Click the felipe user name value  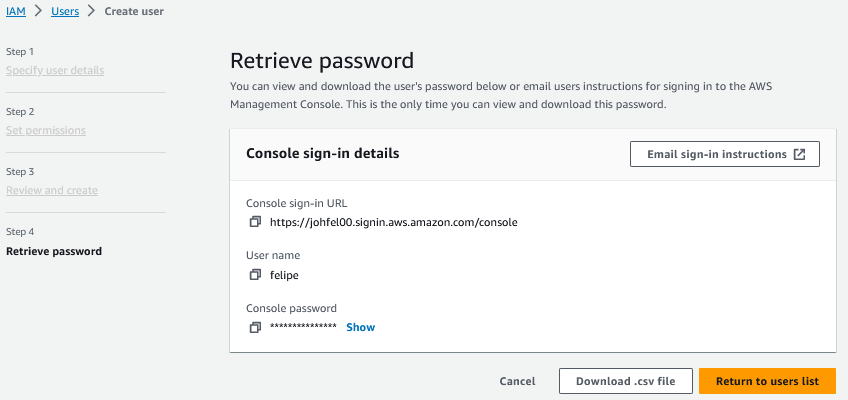pos(285,275)
